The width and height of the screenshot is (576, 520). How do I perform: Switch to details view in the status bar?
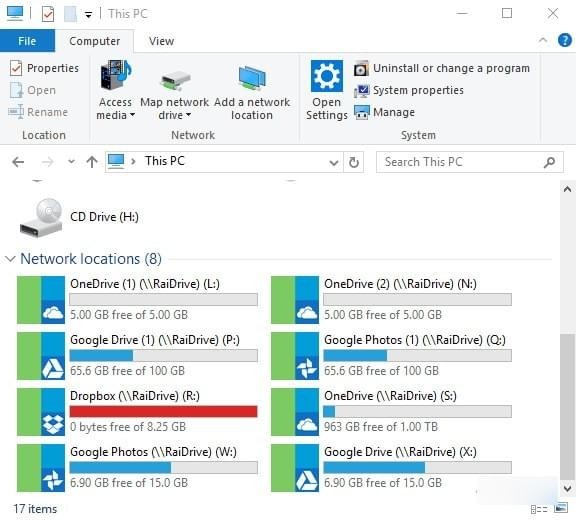click(x=539, y=509)
